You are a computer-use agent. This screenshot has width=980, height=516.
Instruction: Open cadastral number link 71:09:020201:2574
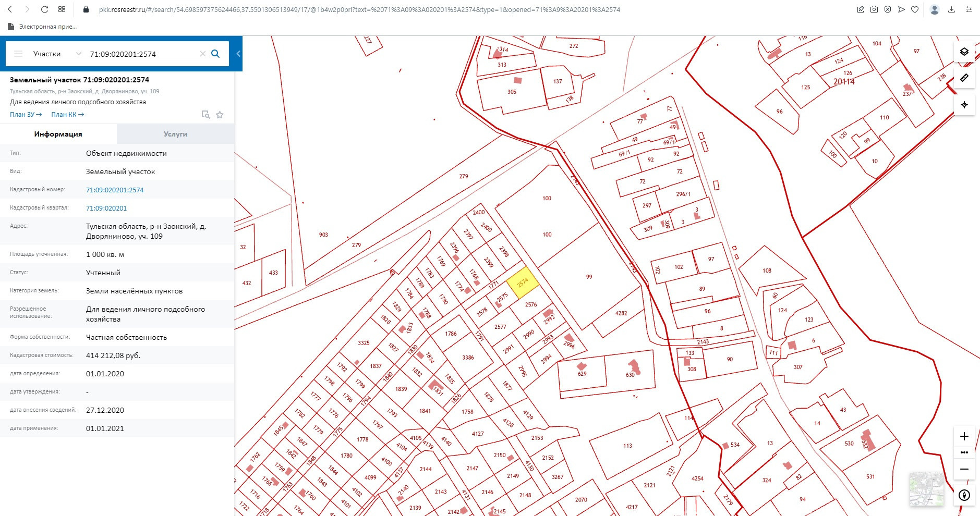[x=115, y=190]
